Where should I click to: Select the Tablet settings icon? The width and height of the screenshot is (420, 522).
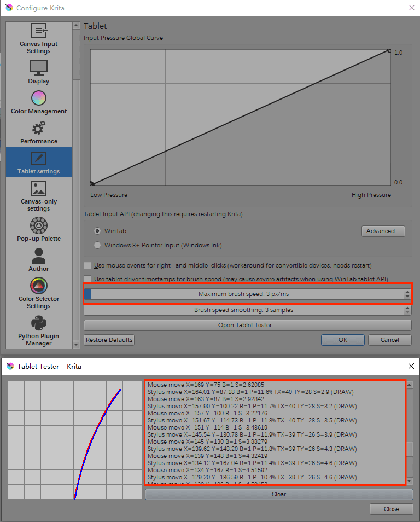(x=39, y=159)
